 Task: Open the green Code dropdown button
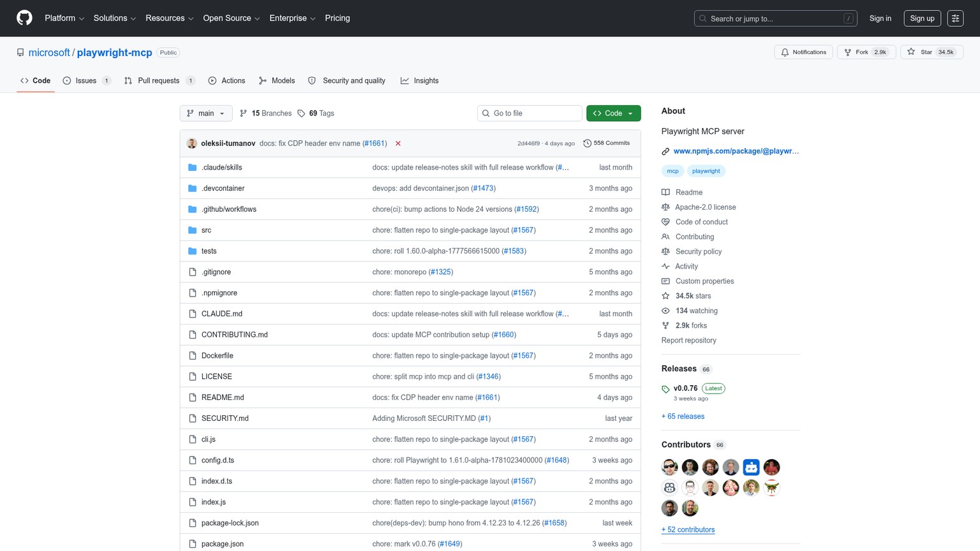614,114
